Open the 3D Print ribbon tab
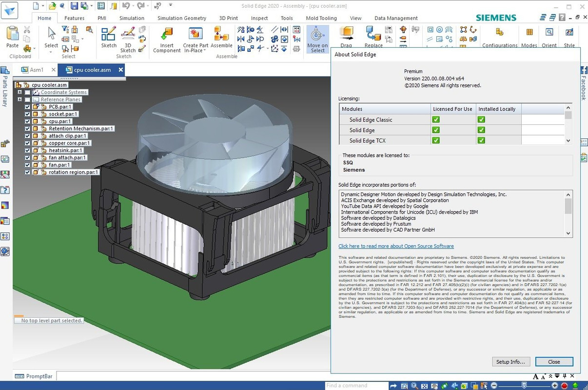The image size is (588, 390). (x=229, y=18)
